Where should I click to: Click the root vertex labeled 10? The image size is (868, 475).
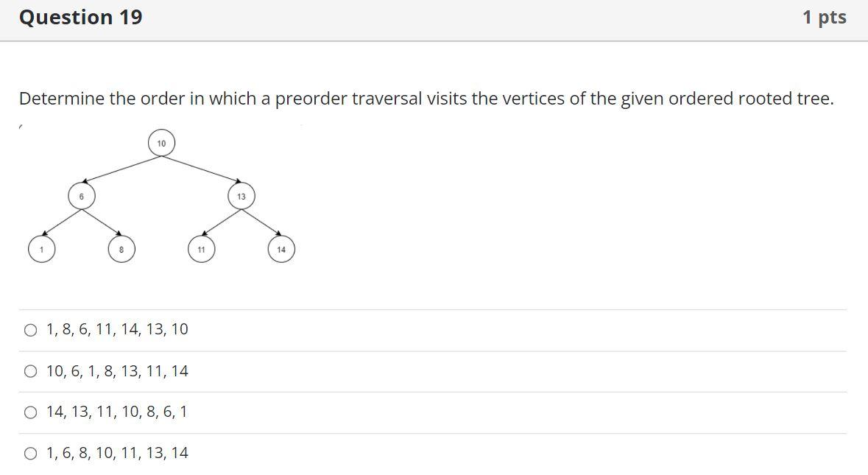(161, 143)
